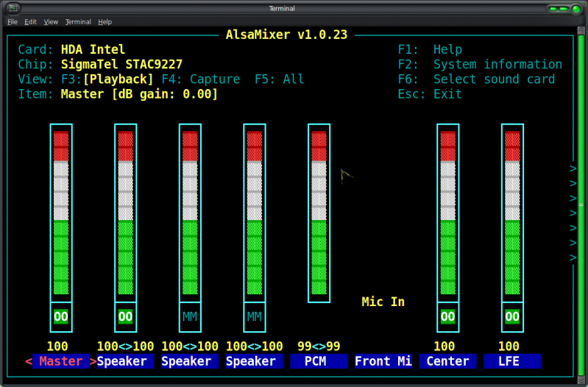The height and width of the screenshot is (387, 588).
Task: Toggle the unmuted Speaker channel's OO mute box
Action: pos(126,316)
